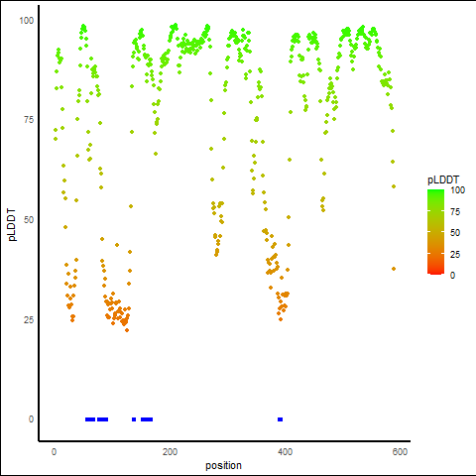Viewport: 476px width, 476px height.
Task: Click the x-axis tick label 0
Action: 55,452
